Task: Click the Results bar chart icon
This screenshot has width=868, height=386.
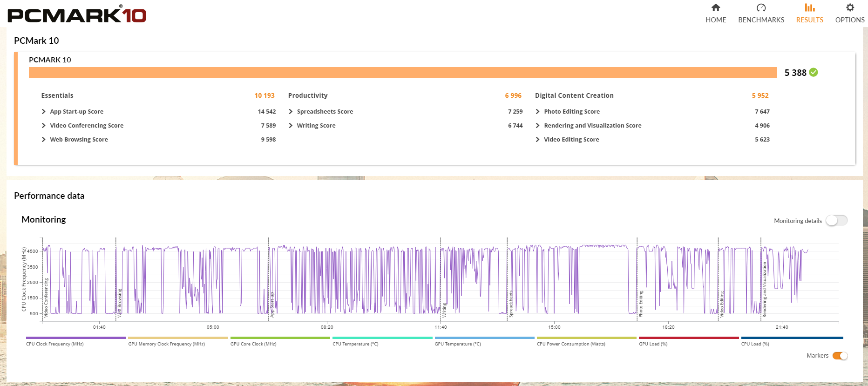Action: tap(810, 7)
